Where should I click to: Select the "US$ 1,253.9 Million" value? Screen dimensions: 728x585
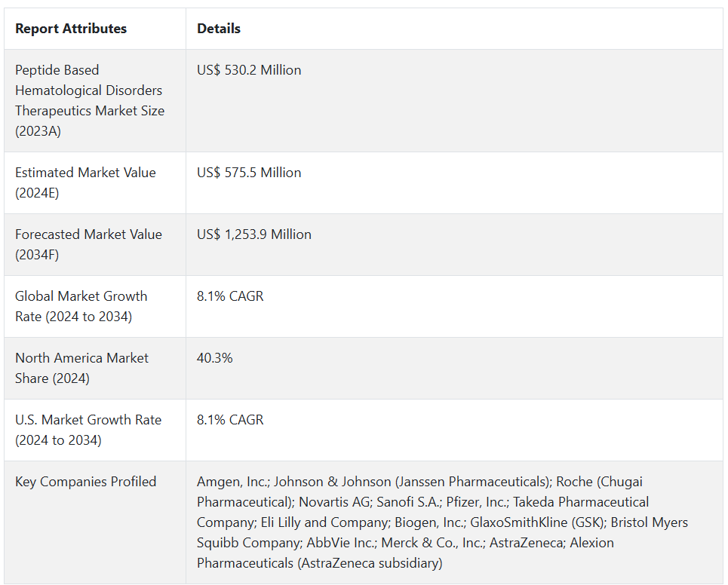click(x=254, y=234)
